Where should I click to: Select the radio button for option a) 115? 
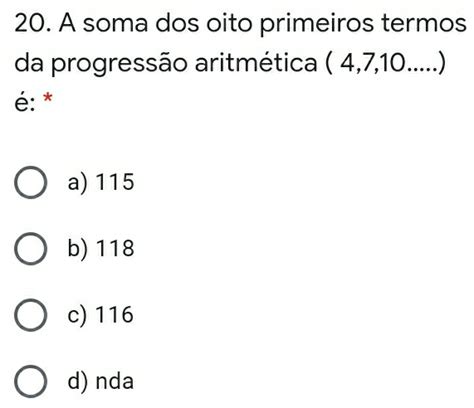tap(30, 182)
